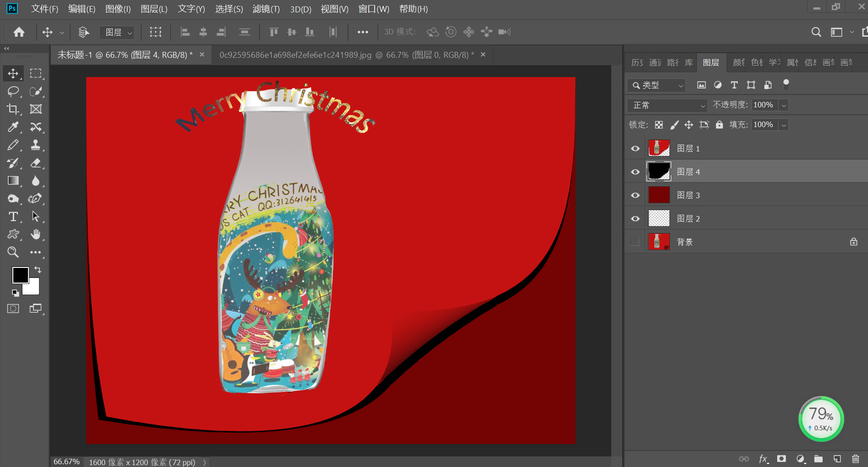Choose the Lasso tool

[x=13, y=91]
